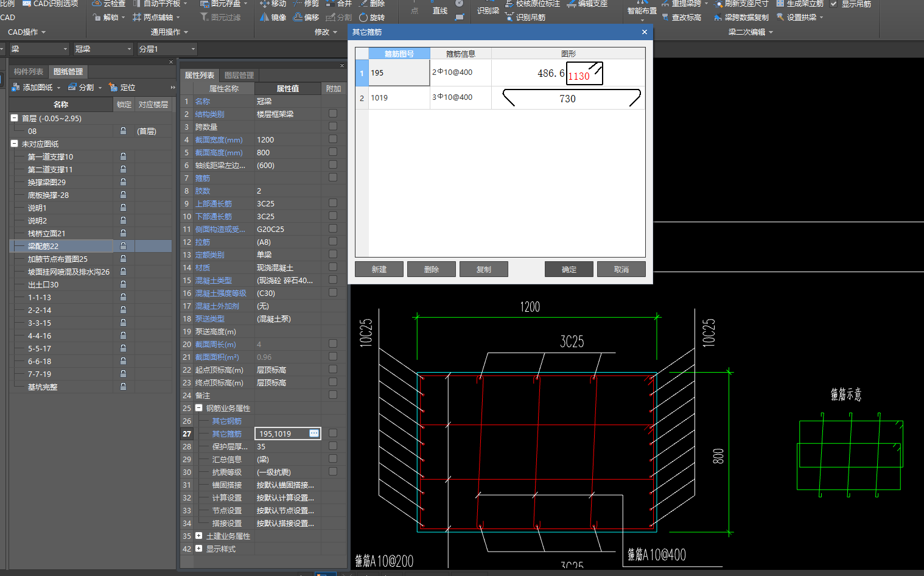Toggle the 显示吊筋 checkbox
Image resolution: width=924 pixels, height=576 pixels.
pos(834,4)
